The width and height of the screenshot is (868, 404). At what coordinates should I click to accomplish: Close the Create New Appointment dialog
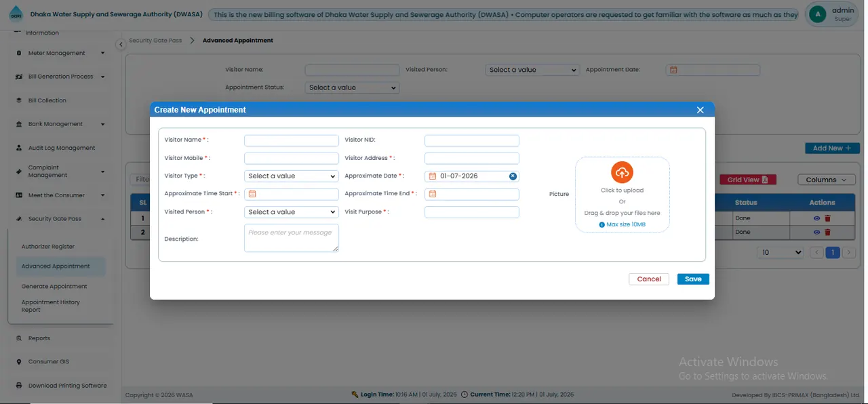point(701,110)
